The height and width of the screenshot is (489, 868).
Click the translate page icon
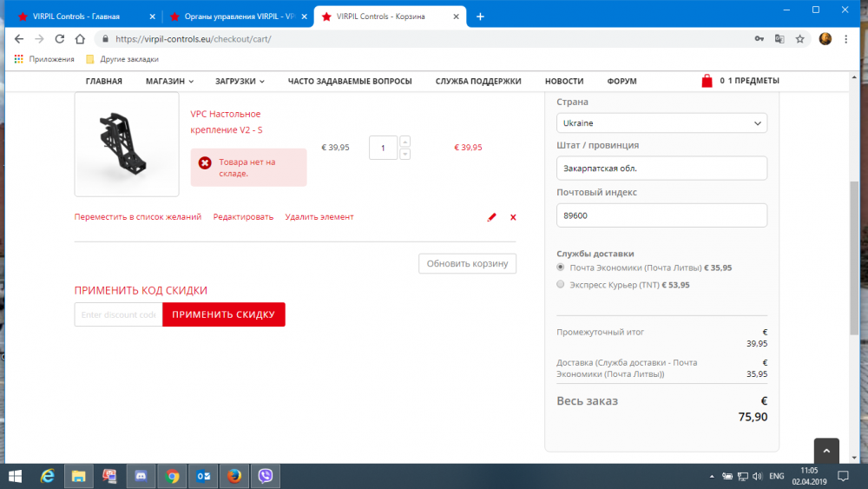point(779,39)
